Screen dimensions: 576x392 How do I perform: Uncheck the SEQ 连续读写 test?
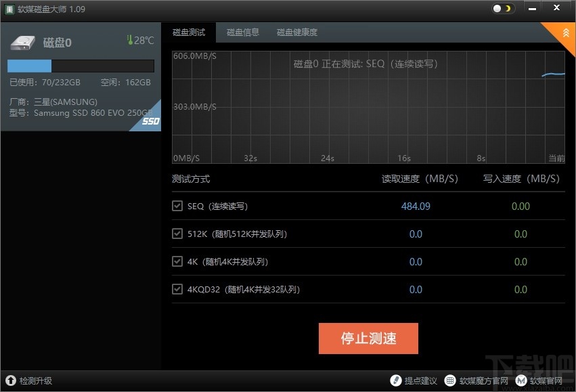click(x=177, y=206)
